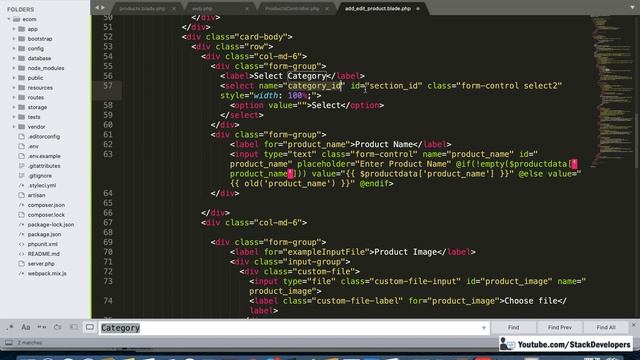Screen dimensions: 640x360
Task: Expand the database folder
Action: (14, 58)
